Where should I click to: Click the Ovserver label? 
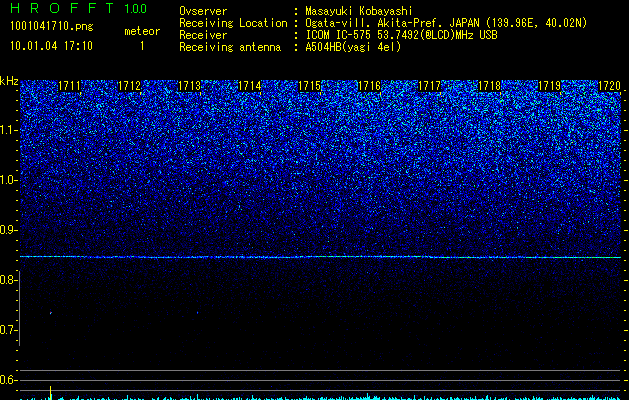point(203,11)
